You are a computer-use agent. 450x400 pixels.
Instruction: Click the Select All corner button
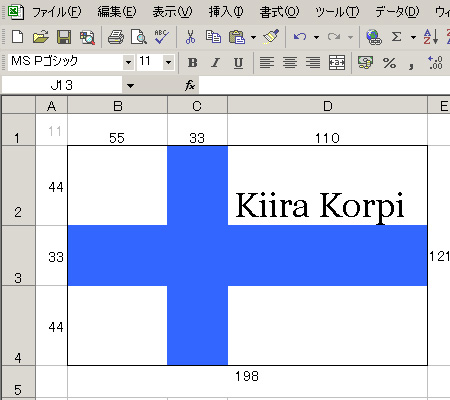19,105
